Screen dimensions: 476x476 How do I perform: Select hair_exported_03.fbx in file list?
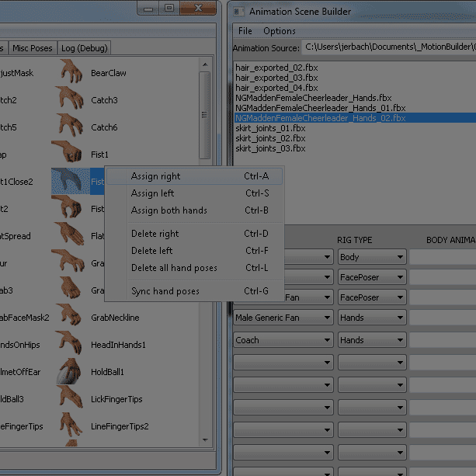(x=276, y=78)
